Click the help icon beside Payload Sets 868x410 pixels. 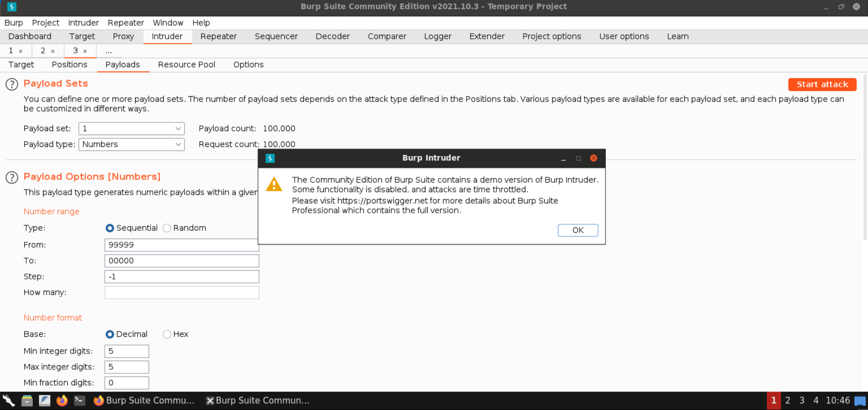(x=12, y=84)
